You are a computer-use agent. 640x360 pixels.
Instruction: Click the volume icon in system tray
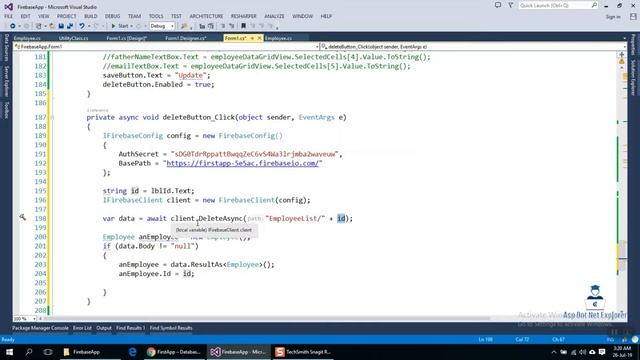(582, 352)
